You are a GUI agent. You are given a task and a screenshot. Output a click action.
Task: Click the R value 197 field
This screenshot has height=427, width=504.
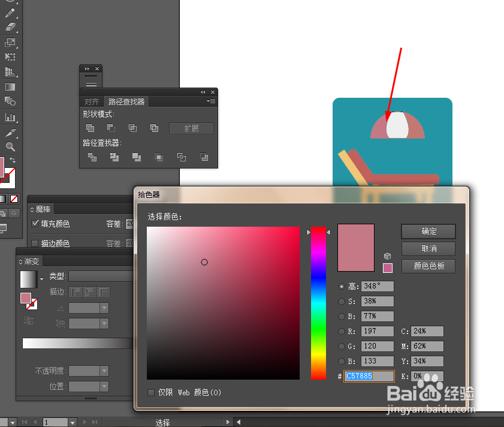pyautogui.click(x=378, y=331)
